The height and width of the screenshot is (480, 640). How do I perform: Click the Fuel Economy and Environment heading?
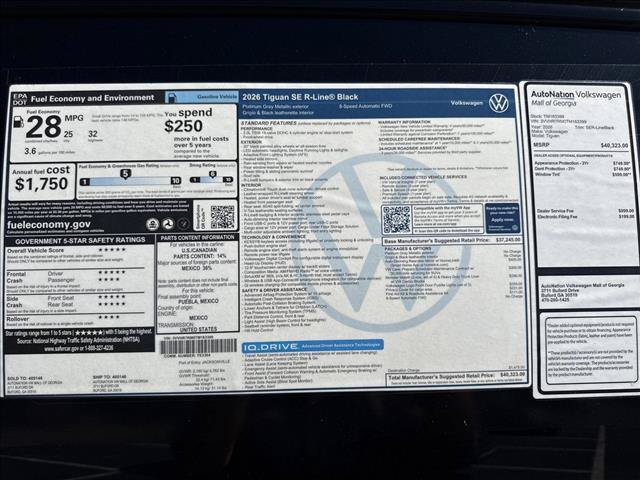(93, 98)
